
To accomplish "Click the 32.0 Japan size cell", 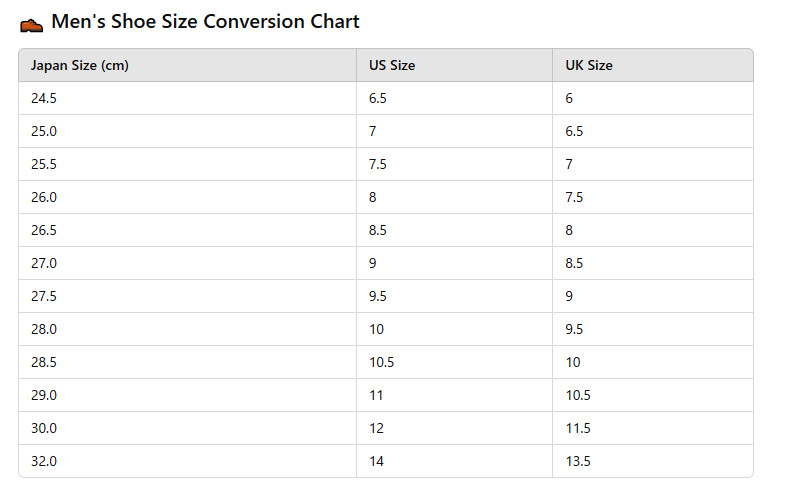I will point(187,461).
